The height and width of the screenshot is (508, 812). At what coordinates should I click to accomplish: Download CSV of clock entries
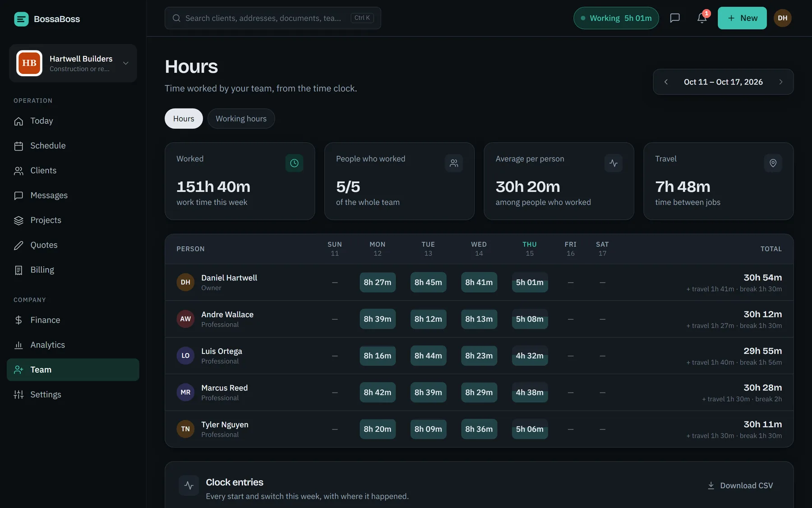740,485
